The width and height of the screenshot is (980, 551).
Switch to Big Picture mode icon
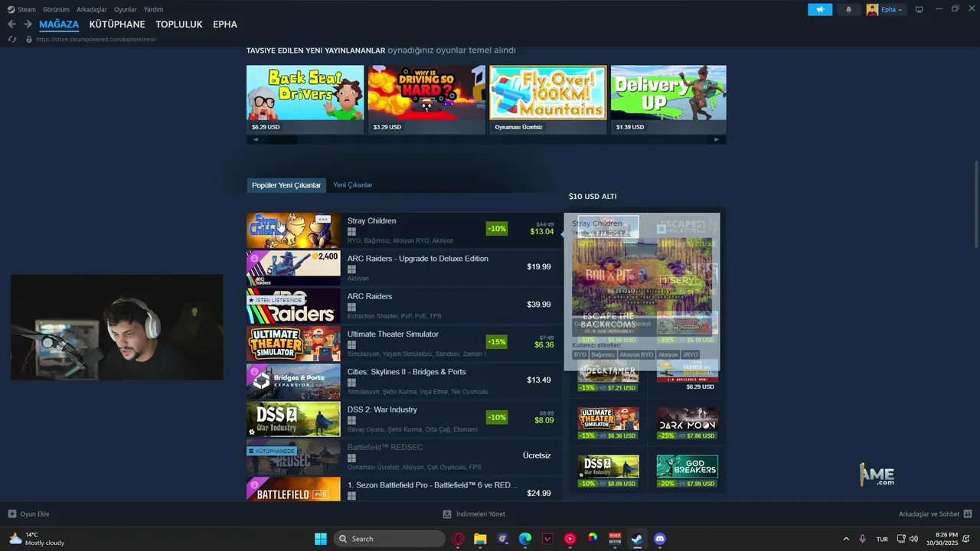(x=919, y=9)
